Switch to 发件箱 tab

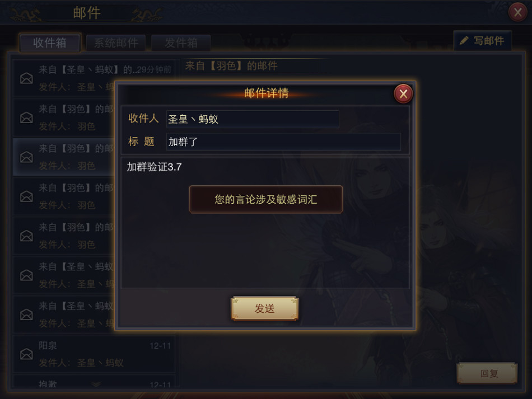[181, 43]
